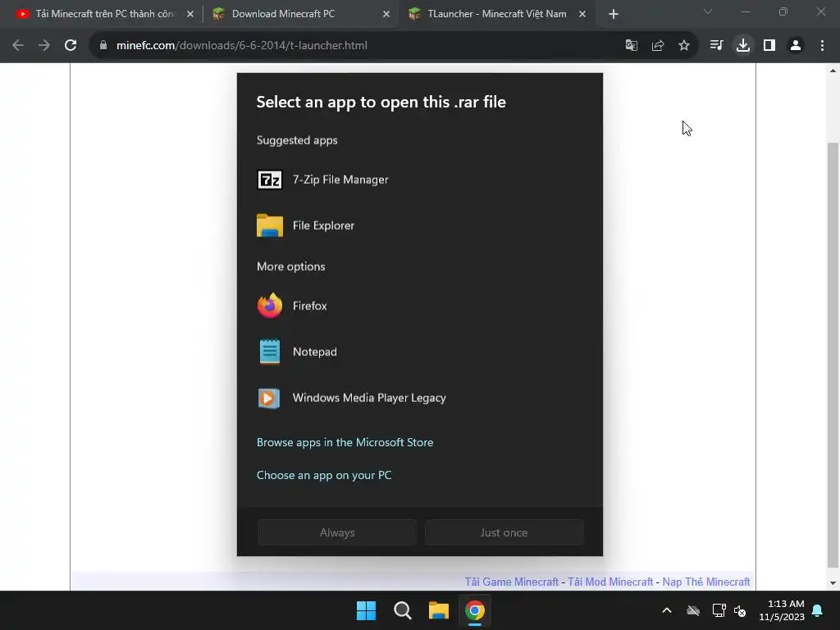Open Chrome profile menu

[796, 46]
